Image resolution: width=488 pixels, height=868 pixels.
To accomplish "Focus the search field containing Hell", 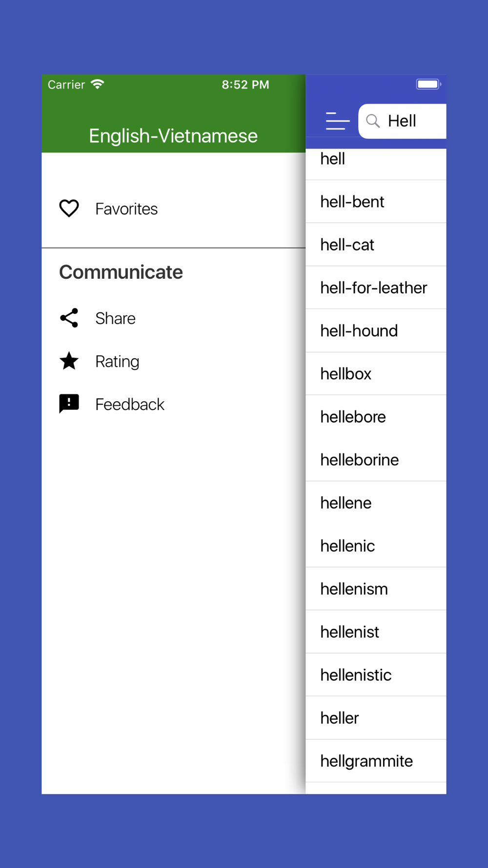I will (402, 121).
